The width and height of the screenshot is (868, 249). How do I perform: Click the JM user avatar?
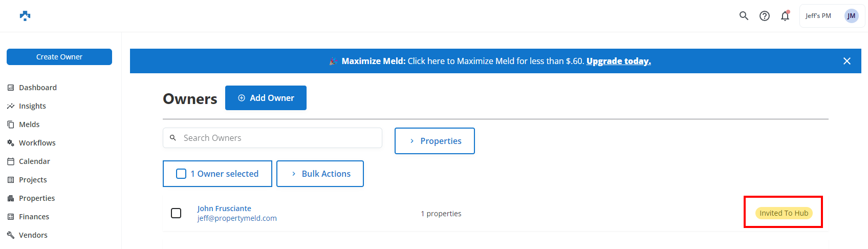click(851, 16)
